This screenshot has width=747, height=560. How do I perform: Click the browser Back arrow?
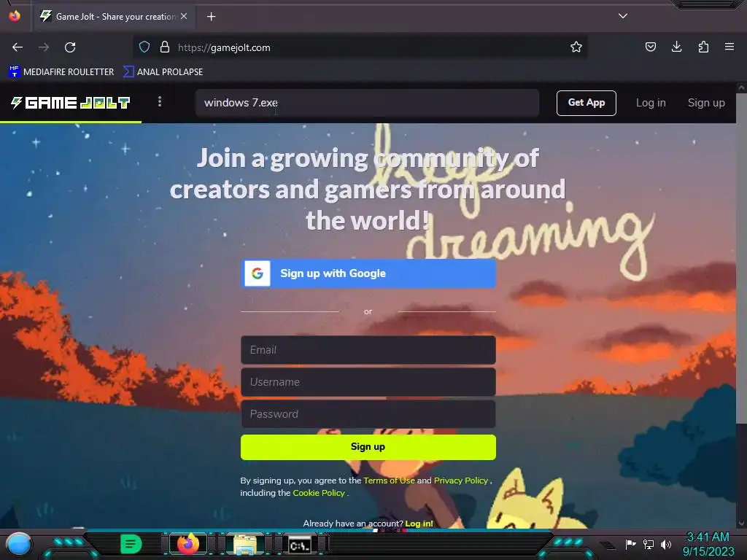[x=18, y=47]
